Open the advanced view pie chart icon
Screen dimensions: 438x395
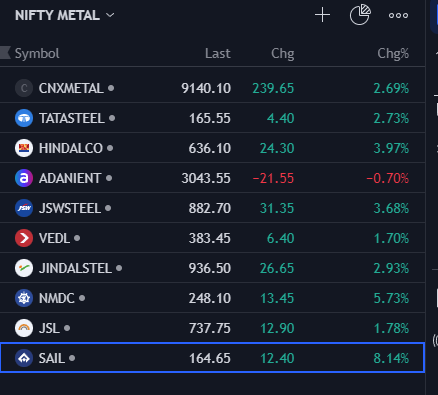coord(360,15)
